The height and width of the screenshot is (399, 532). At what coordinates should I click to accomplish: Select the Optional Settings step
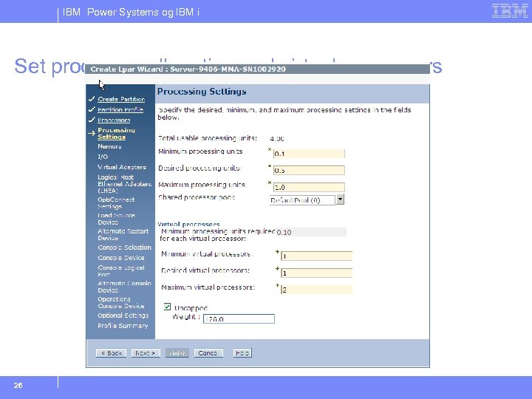point(123,316)
